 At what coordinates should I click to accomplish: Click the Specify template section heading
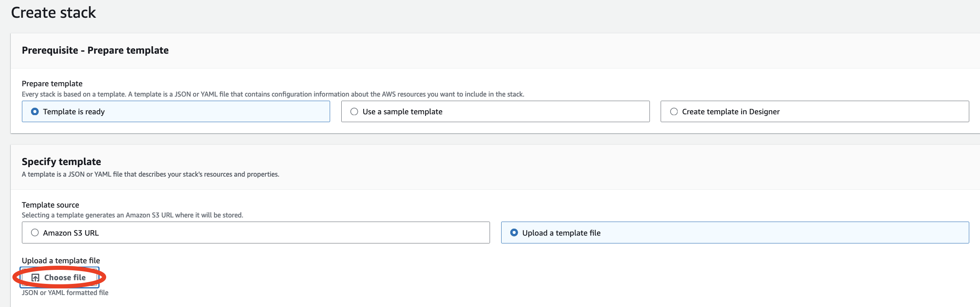pyautogui.click(x=61, y=162)
